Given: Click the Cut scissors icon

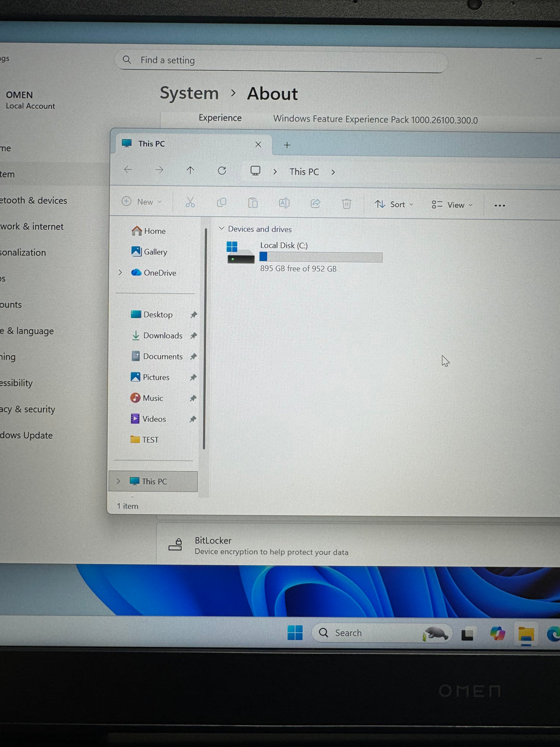Looking at the screenshot, I should coord(190,202).
